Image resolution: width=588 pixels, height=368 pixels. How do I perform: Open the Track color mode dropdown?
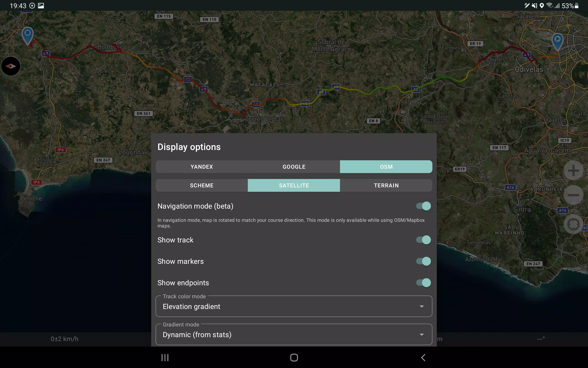[x=294, y=306]
